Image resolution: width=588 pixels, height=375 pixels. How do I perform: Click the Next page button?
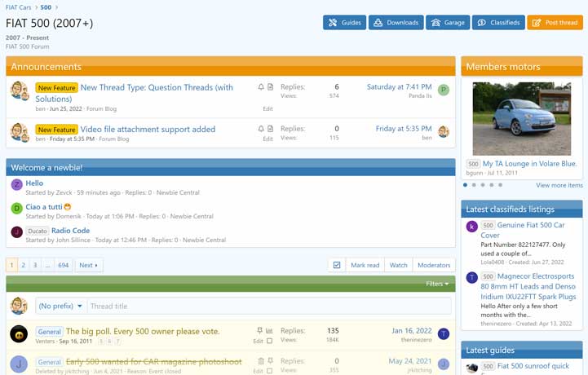coord(89,265)
